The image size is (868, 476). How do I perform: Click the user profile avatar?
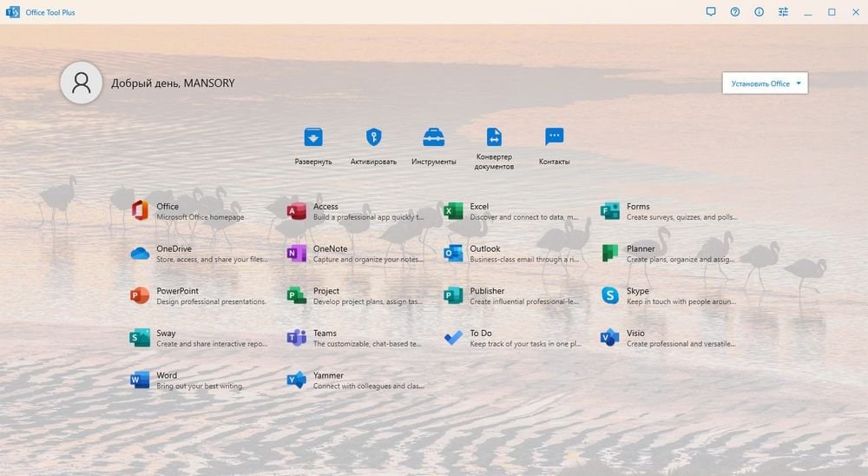point(81,83)
